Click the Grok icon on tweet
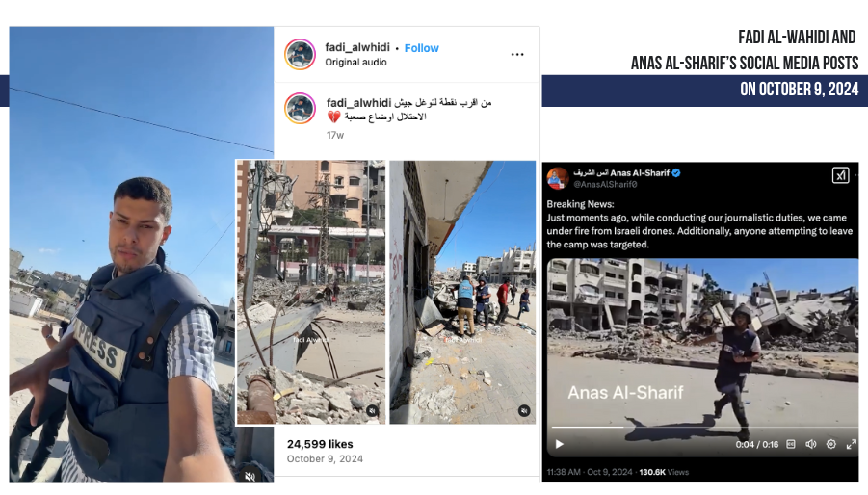868x495 pixels. [x=840, y=175]
